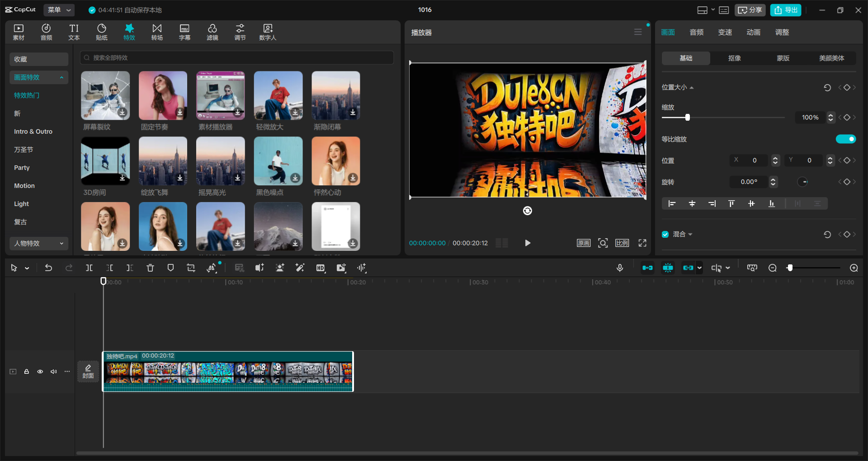Click the delete clip trash icon

tap(150, 268)
